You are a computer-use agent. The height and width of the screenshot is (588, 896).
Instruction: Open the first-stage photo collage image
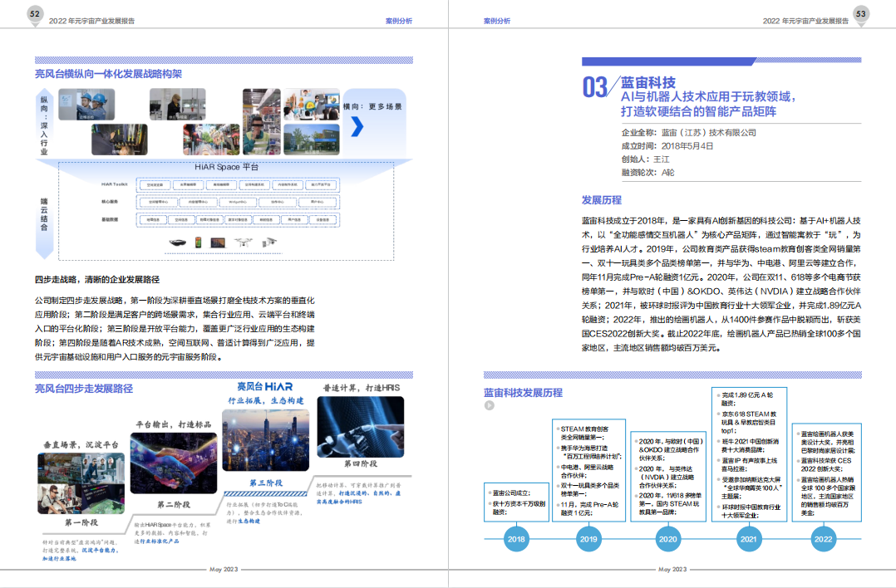(81, 483)
